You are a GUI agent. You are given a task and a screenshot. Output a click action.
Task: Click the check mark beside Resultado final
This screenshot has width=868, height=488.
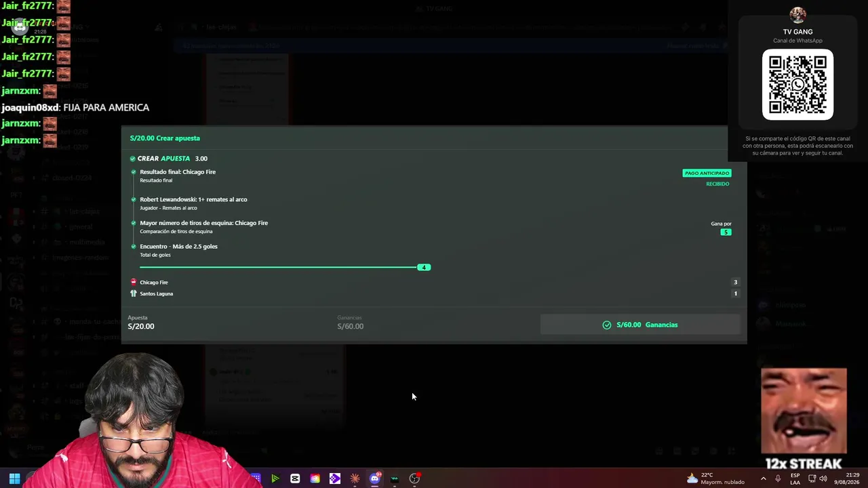pyautogui.click(x=134, y=172)
